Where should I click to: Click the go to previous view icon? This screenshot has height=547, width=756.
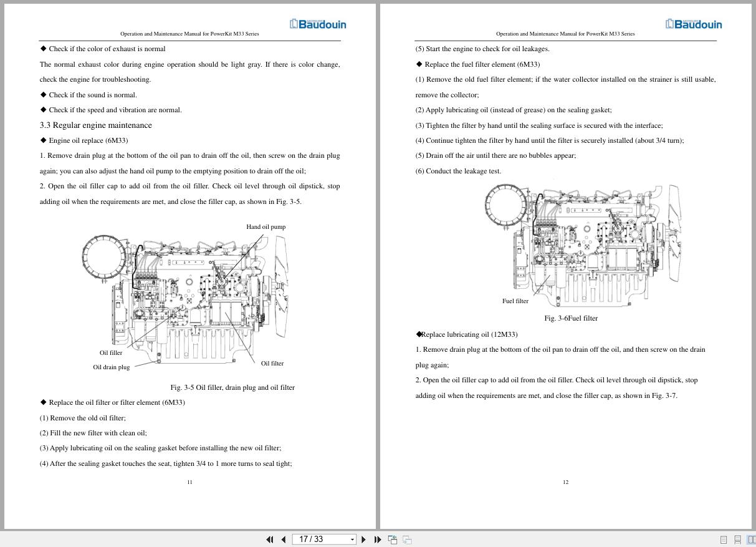pyautogui.click(x=393, y=540)
